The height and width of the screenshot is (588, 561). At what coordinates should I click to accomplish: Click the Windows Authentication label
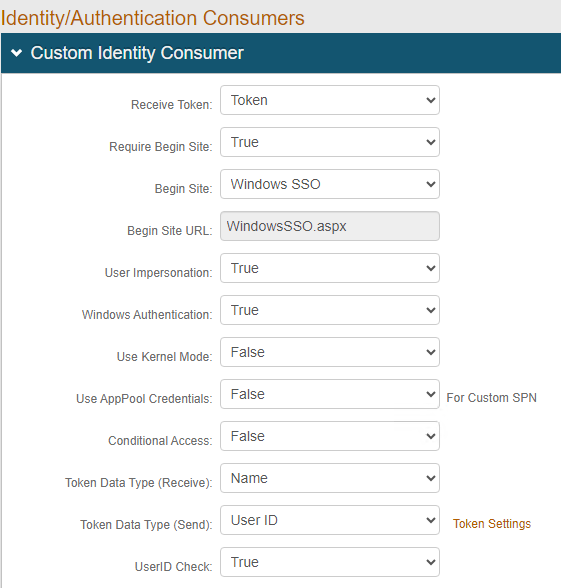point(147,315)
